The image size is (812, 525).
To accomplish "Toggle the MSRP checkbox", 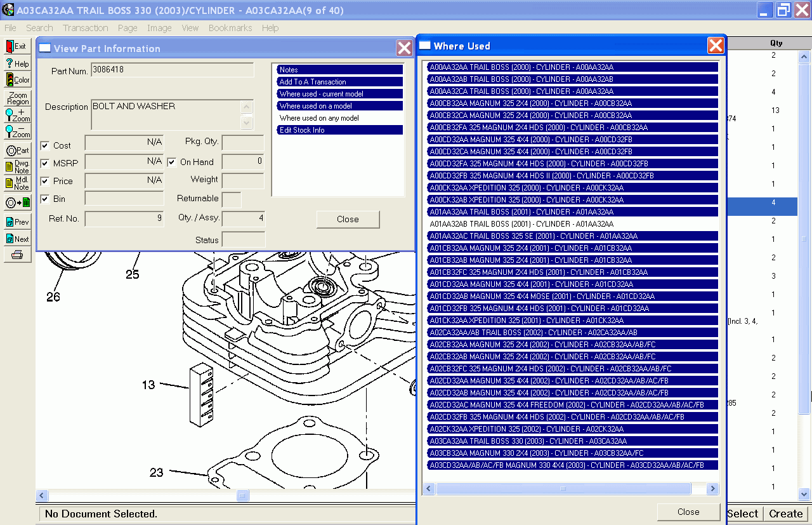I will (44, 163).
